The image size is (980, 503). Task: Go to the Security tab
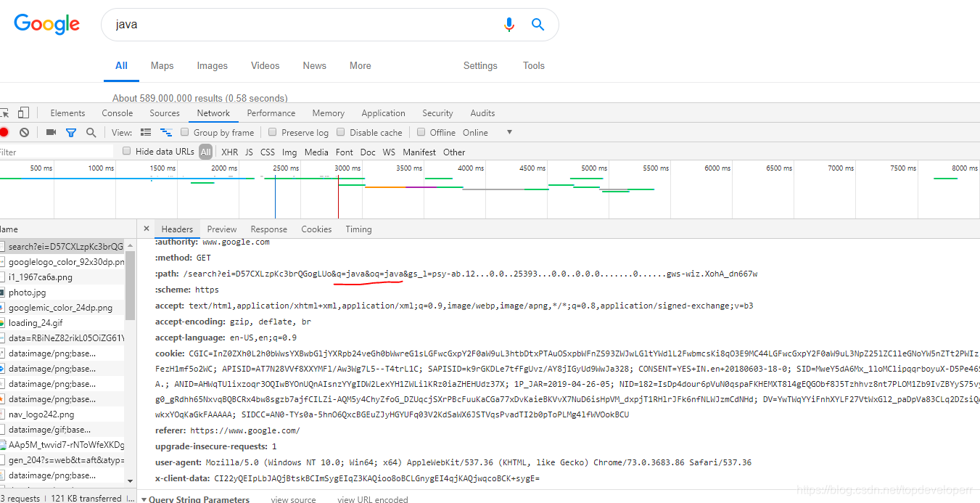pyautogui.click(x=437, y=113)
